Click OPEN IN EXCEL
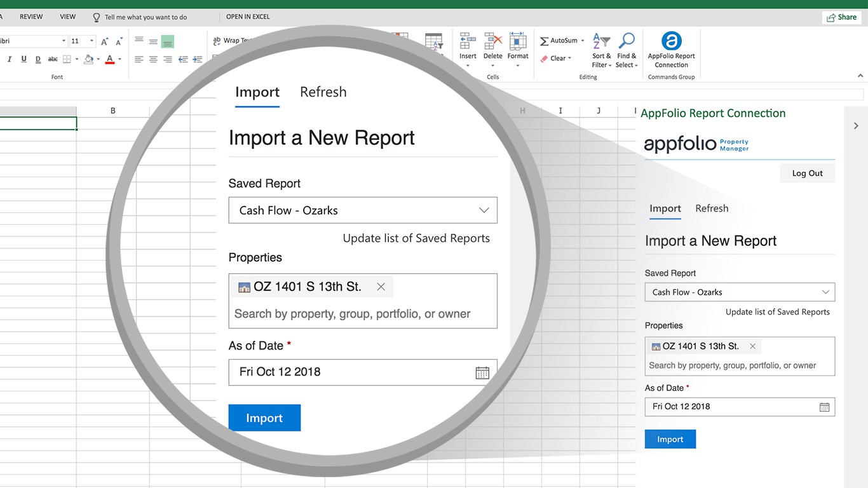The image size is (868, 488). point(248,17)
